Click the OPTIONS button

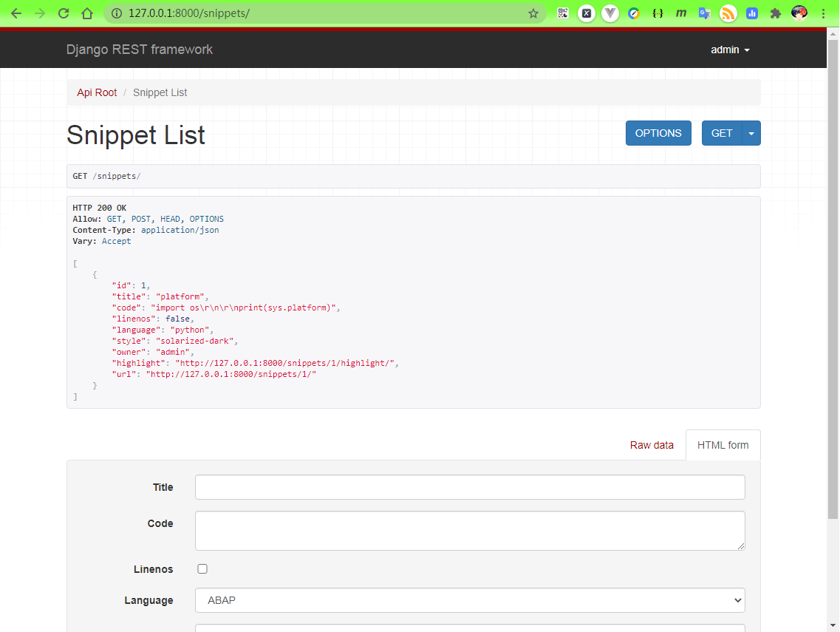point(658,134)
